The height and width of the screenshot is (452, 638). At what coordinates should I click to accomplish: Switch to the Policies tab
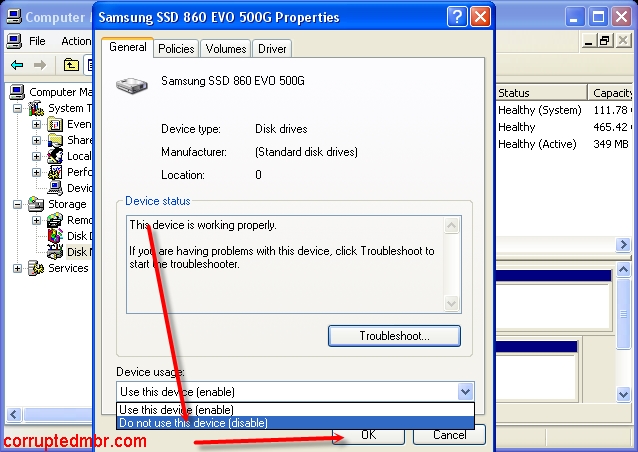click(176, 49)
